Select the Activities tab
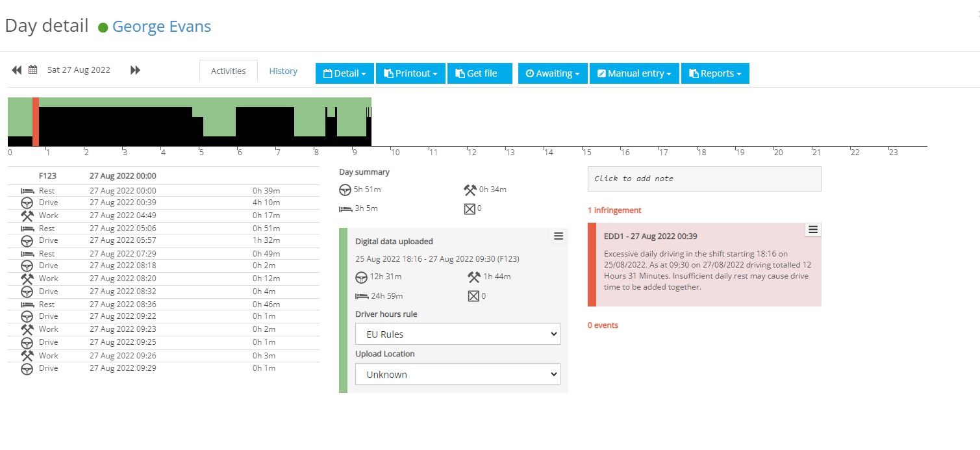Viewport: 980px width, 450px height. click(229, 71)
